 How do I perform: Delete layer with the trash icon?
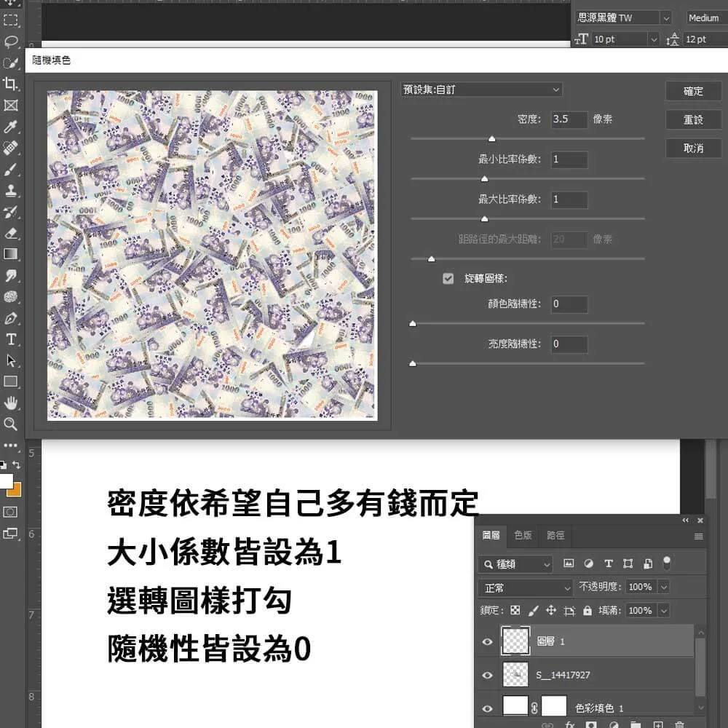pyautogui.click(x=680, y=724)
